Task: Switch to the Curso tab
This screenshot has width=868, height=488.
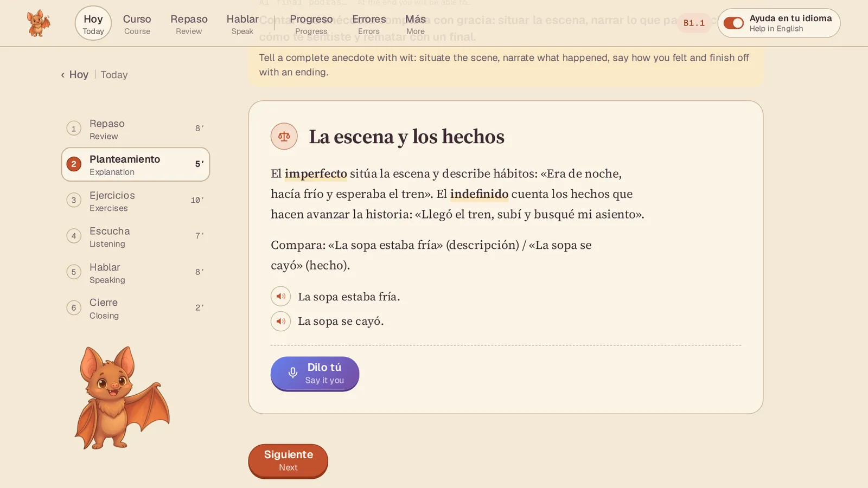Action: [x=137, y=24]
